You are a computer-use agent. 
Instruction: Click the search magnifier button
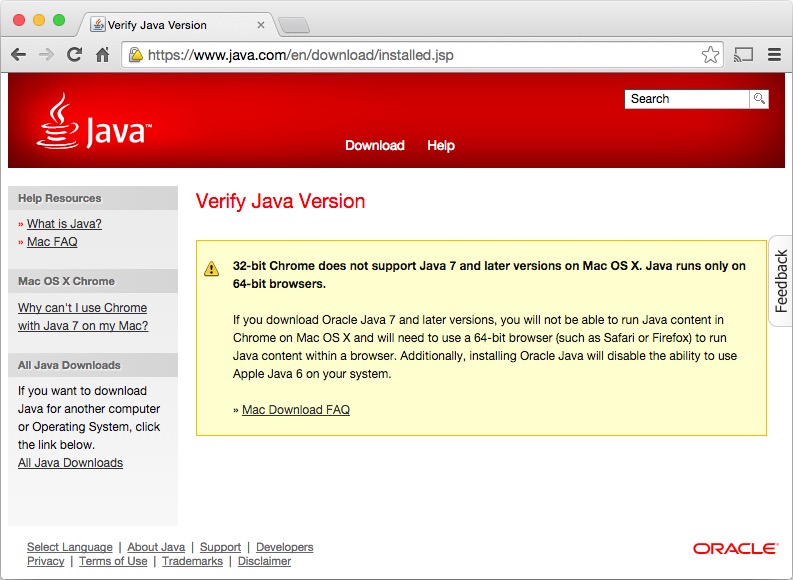pos(759,99)
